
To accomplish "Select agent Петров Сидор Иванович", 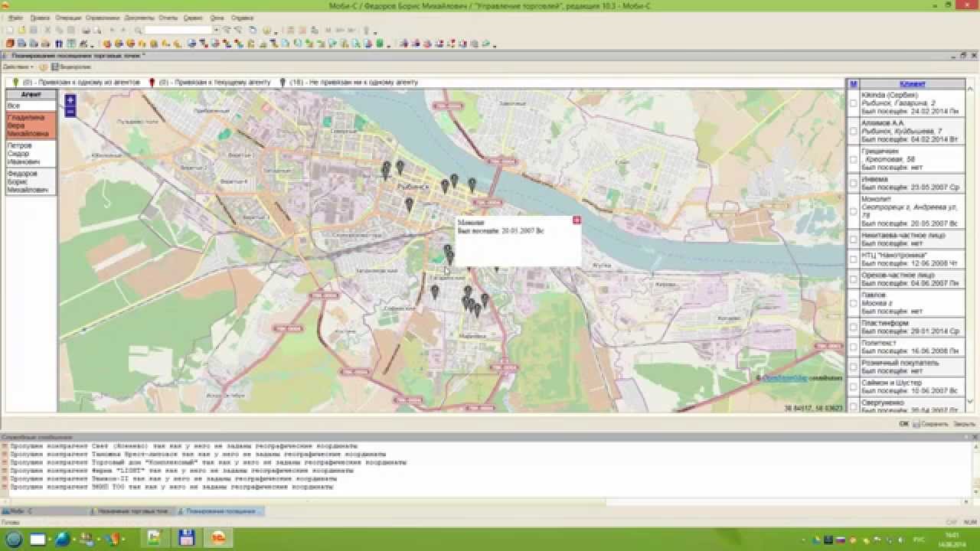I will click(31, 153).
